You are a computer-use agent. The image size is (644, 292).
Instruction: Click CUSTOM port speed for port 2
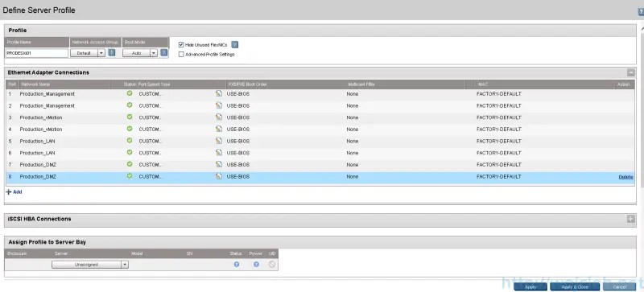pyautogui.click(x=151, y=106)
